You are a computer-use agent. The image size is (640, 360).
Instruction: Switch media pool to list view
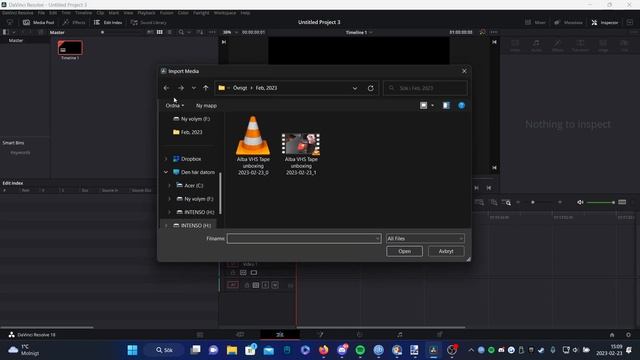[x=169, y=32]
